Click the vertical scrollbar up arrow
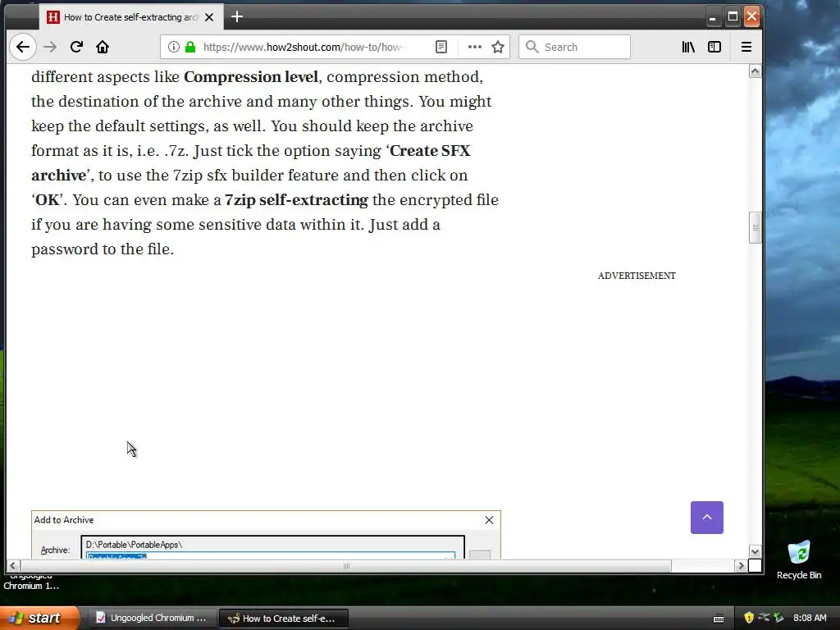The image size is (840, 630). coord(755,71)
